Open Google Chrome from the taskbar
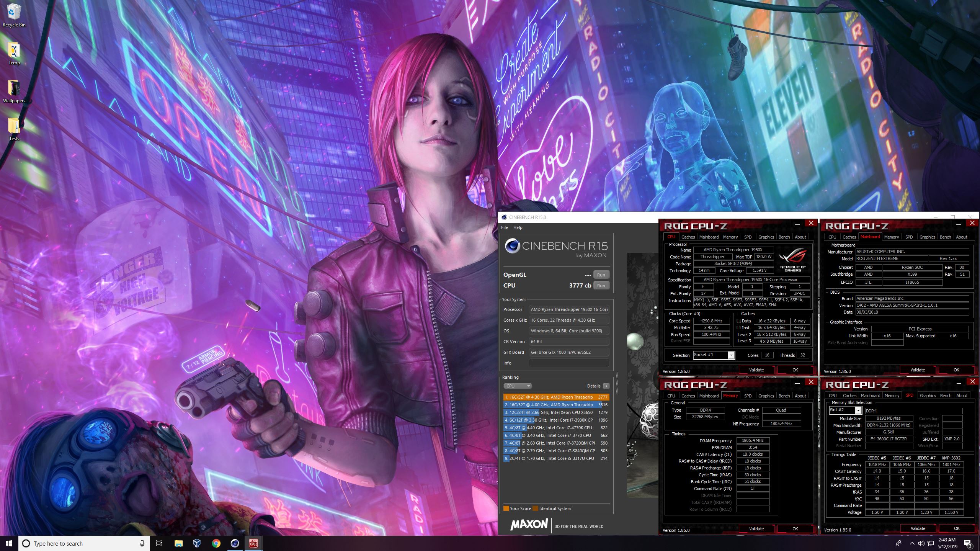Viewport: 980px width, 551px height. coord(216,543)
